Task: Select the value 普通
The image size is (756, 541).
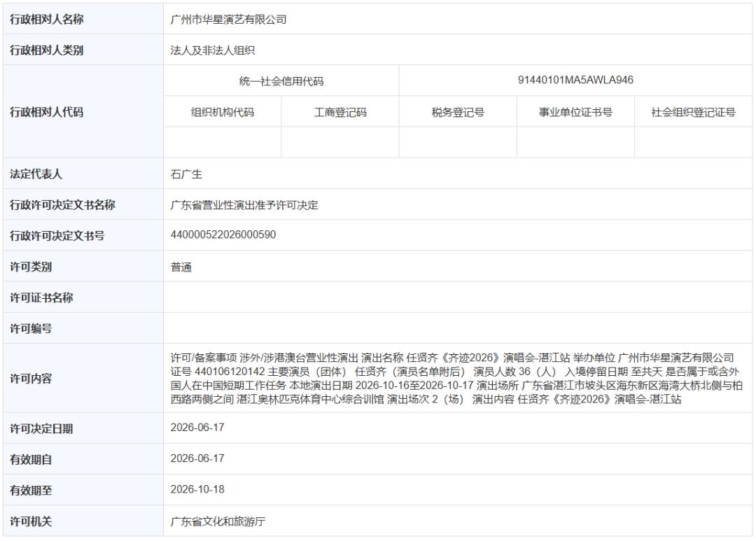Action: (x=181, y=267)
